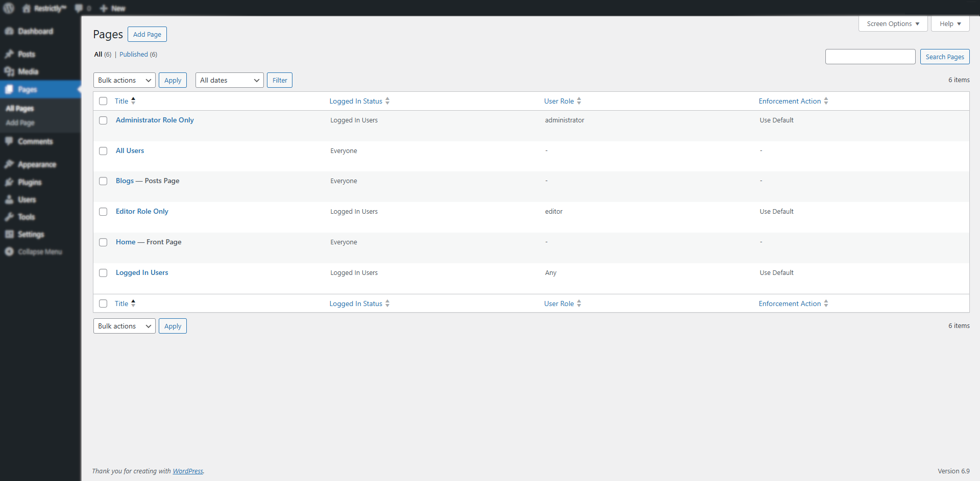Click the comments bubble icon in top bar

[79, 8]
